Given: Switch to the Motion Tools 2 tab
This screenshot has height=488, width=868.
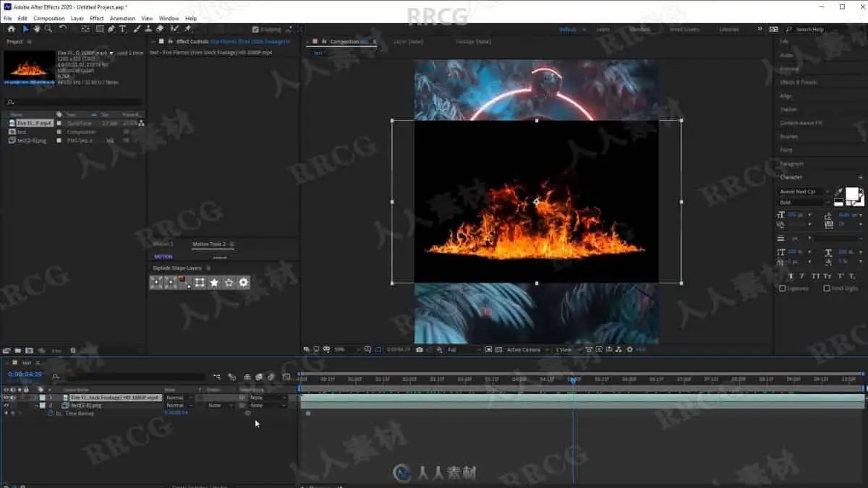Looking at the screenshot, I should [209, 244].
